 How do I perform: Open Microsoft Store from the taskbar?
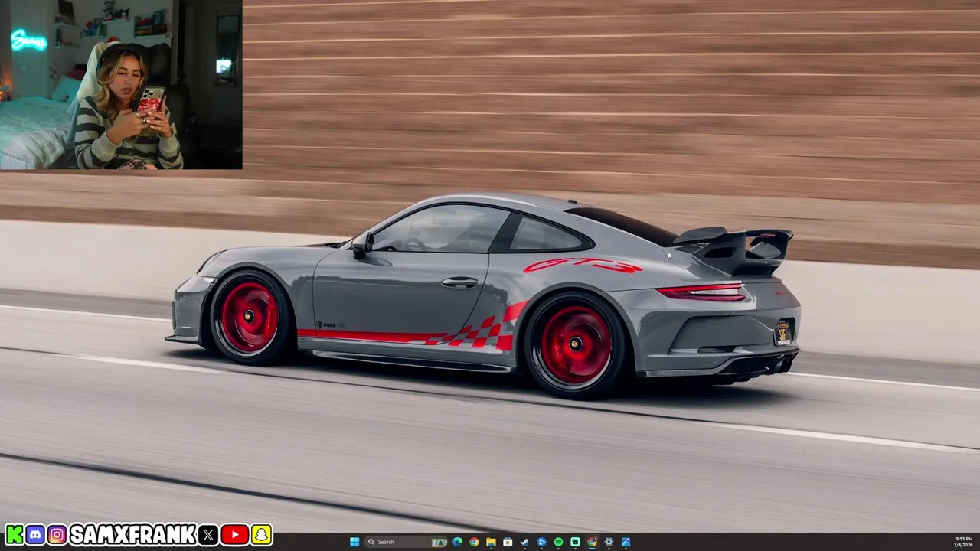tap(508, 542)
